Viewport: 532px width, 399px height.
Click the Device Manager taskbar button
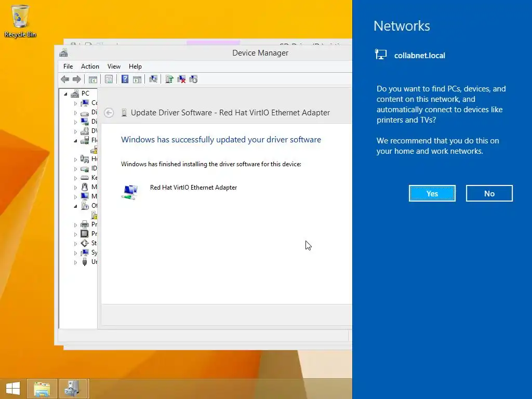click(74, 389)
